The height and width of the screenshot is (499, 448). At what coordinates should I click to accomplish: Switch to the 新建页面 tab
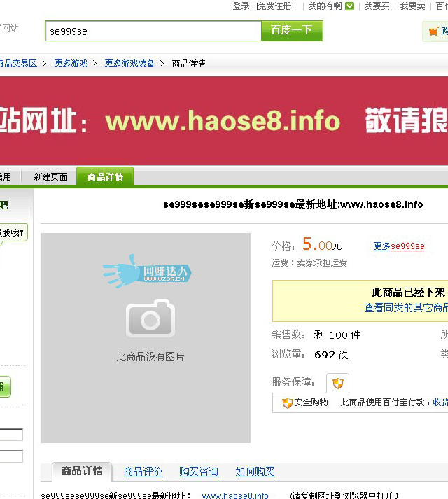click(x=50, y=177)
